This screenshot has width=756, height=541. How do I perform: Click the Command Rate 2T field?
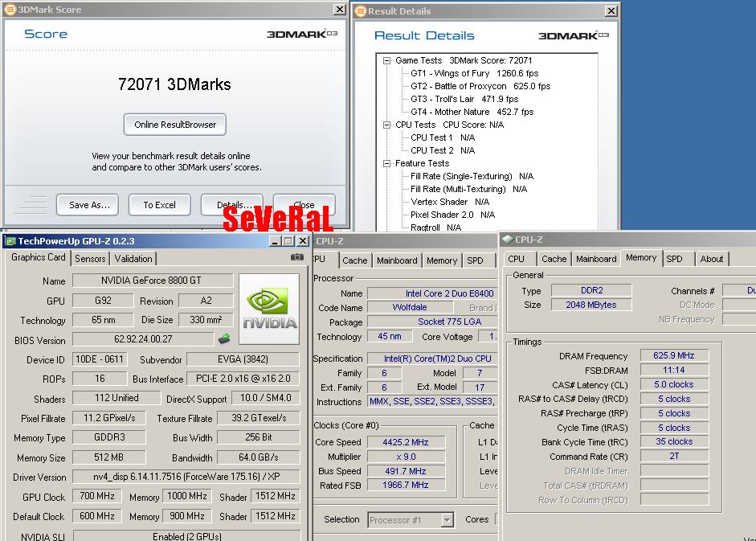click(674, 456)
